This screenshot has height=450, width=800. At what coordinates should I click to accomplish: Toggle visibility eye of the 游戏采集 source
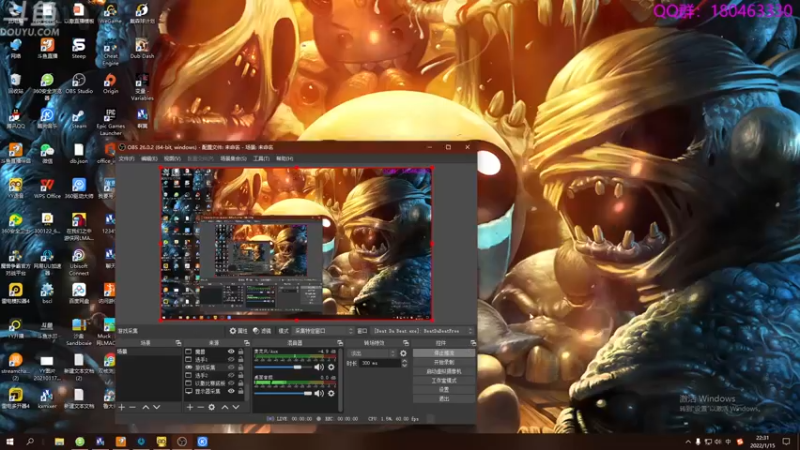(231, 367)
